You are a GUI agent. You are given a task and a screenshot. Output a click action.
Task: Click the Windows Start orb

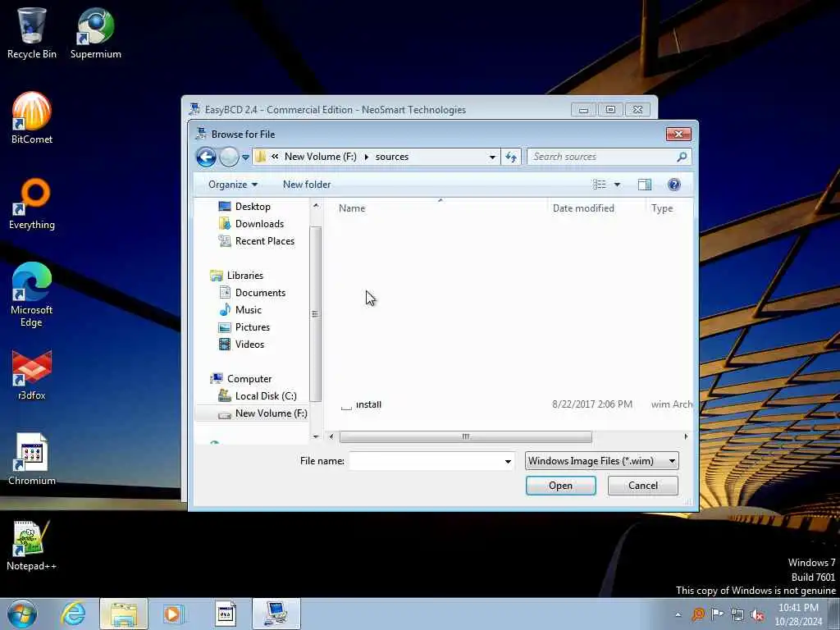tap(22, 614)
